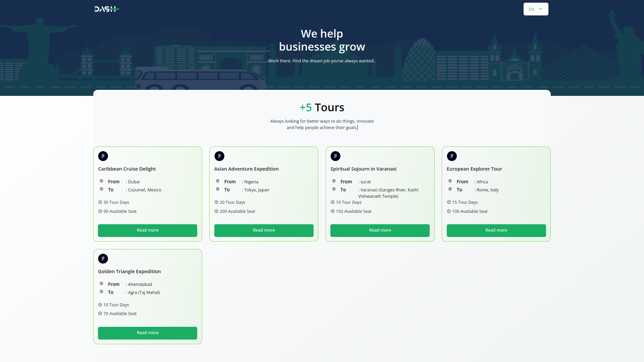
Task: Click Asian Adventure Expedition logo icon
Action: click(x=219, y=156)
